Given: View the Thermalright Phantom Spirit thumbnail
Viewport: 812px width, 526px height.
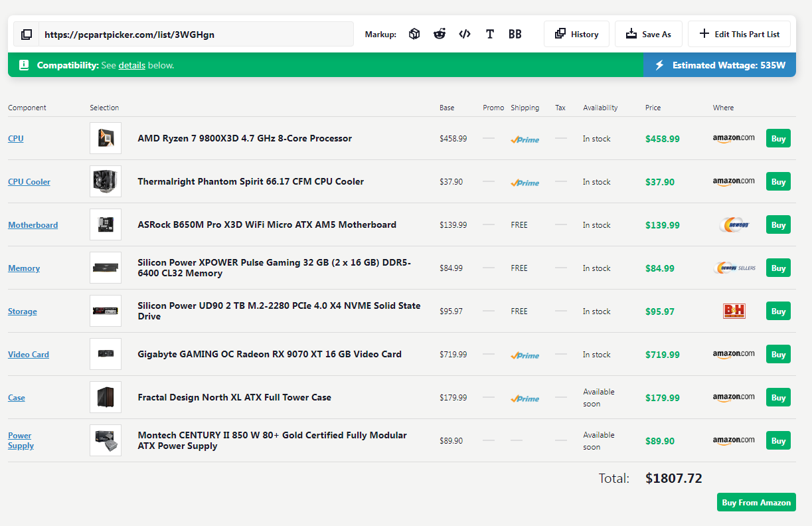Looking at the screenshot, I should click(106, 181).
